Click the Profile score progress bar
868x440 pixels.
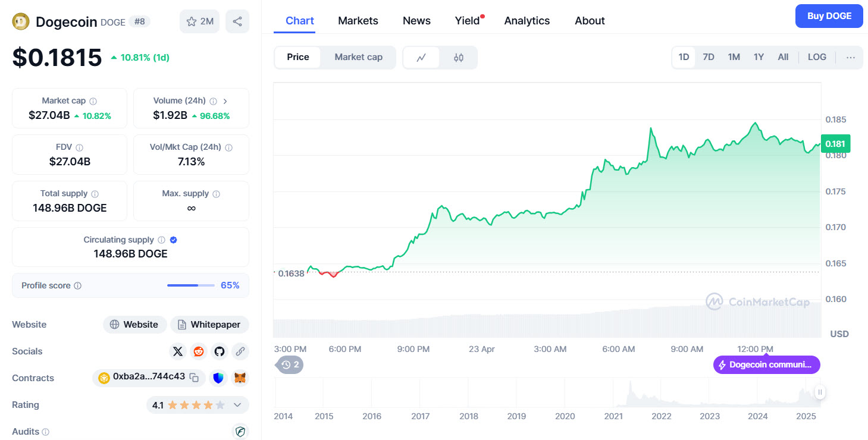click(191, 286)
